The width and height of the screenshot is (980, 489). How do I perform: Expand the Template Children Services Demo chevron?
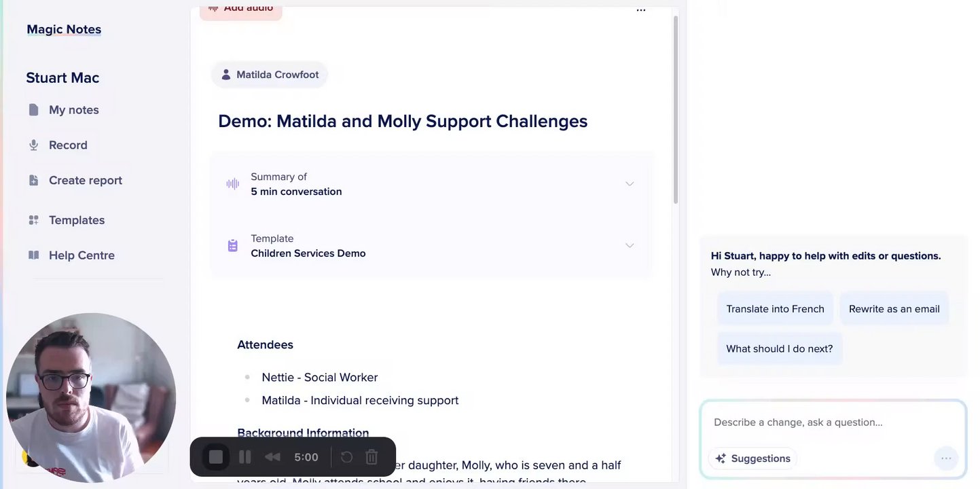click(x=630, y=246)
